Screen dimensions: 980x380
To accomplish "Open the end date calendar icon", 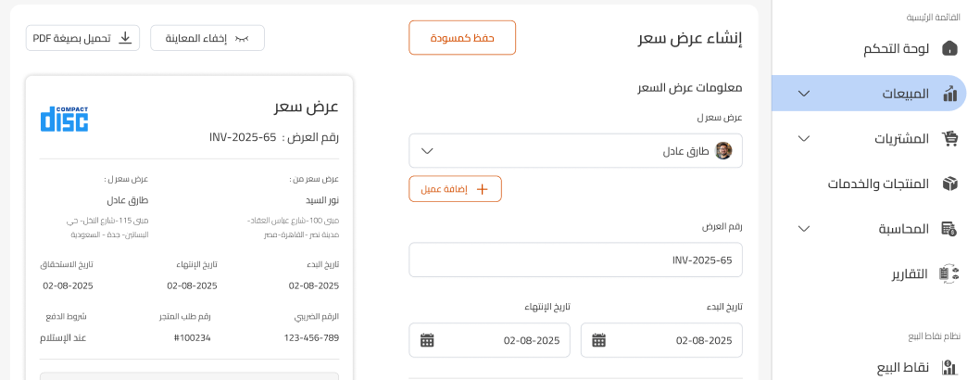I will pyautogui.click(x=427, y=341).
